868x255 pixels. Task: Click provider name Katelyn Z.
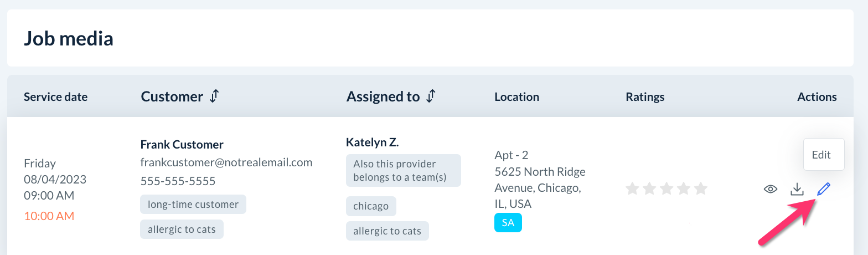click(x=373, y=142)
